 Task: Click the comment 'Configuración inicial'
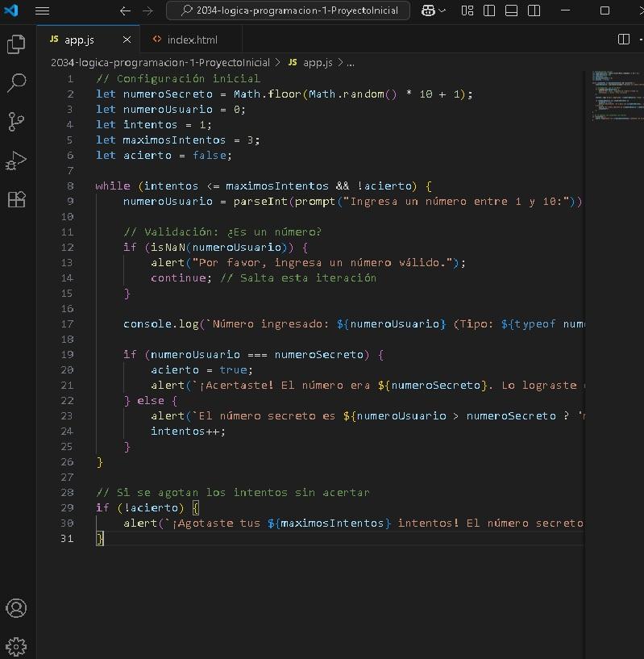178,78
